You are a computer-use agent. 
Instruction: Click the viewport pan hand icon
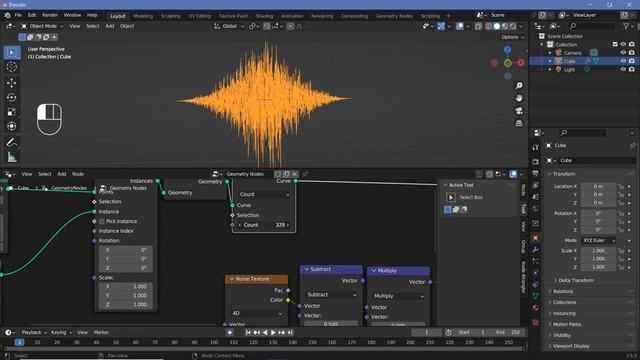[x=519, y=98]
